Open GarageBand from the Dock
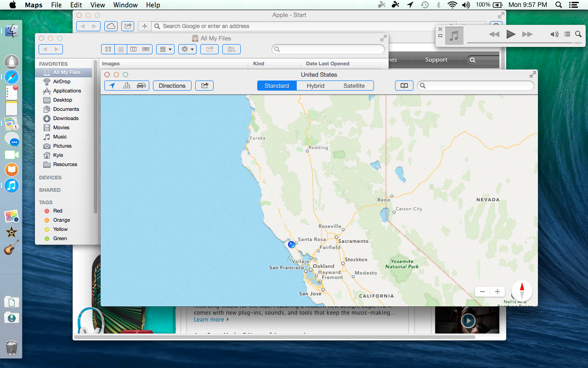Image resolution: width=588 pixels, height=368 pixels. pyautogui.click(x=11, y=247)
